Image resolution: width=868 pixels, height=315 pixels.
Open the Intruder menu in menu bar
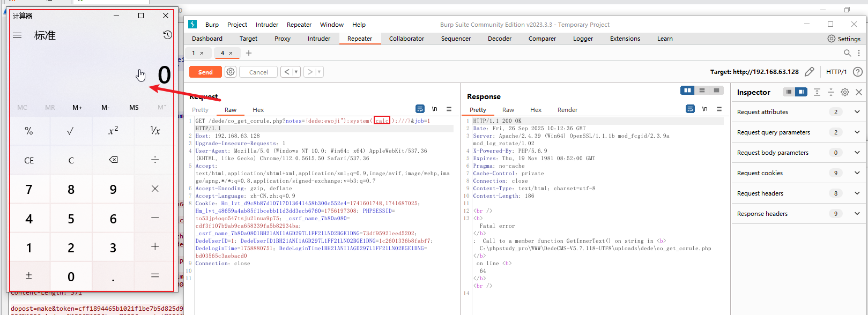[x=267, y=25]
